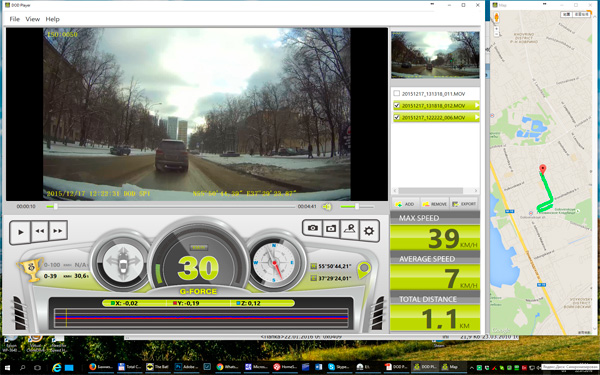Open the View menu
This screenshot has width=600, height=375.
[33, 19]
